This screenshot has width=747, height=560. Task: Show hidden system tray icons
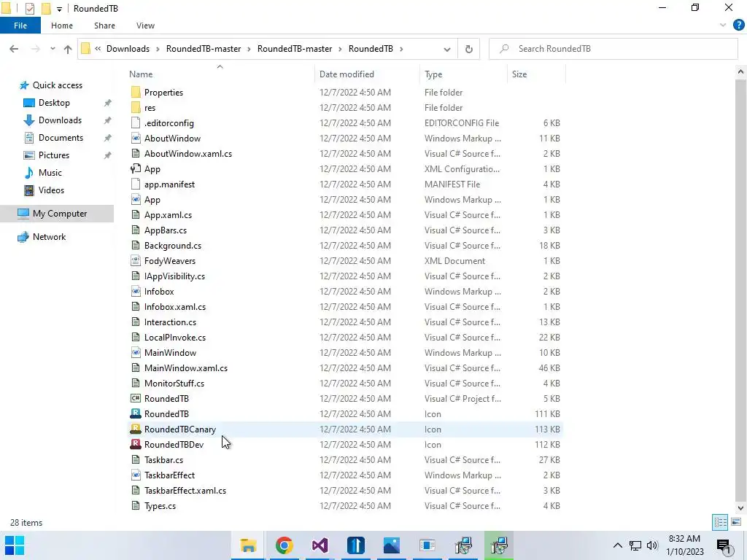click(x=617, y=545)
